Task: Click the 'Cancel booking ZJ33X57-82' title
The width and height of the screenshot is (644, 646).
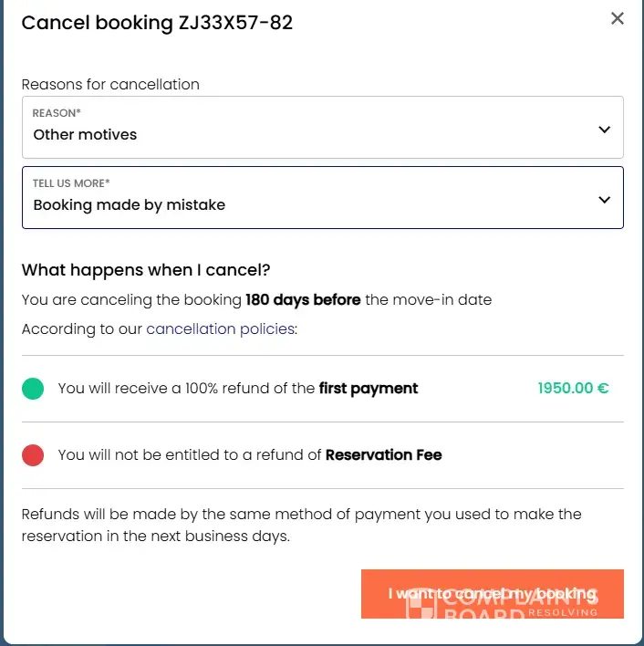Action: pos(157,23)
